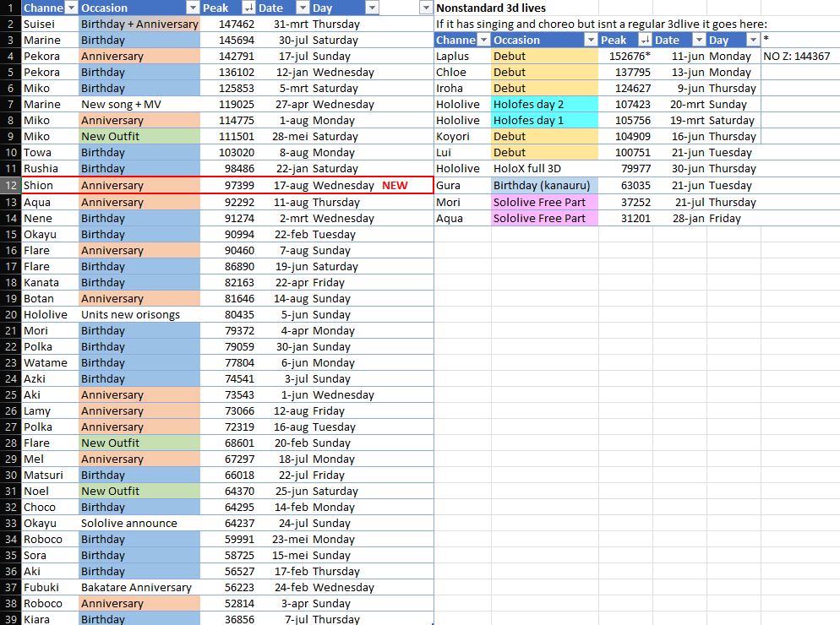Open the left table's Occasion filter dropdown
840x625 pixels.
193,8
